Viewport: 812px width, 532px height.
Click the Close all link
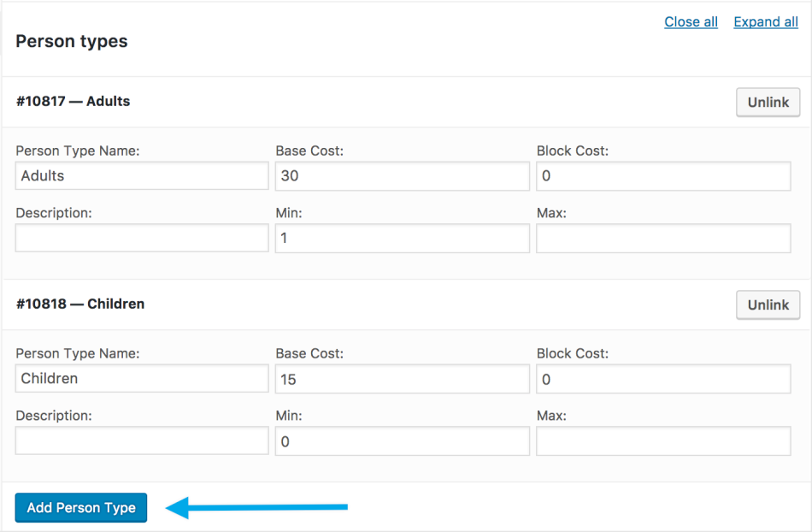coord(691,22)
